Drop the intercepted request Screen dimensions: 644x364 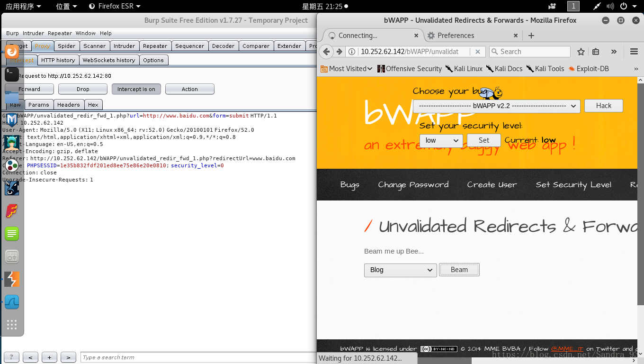click(83, 89)
